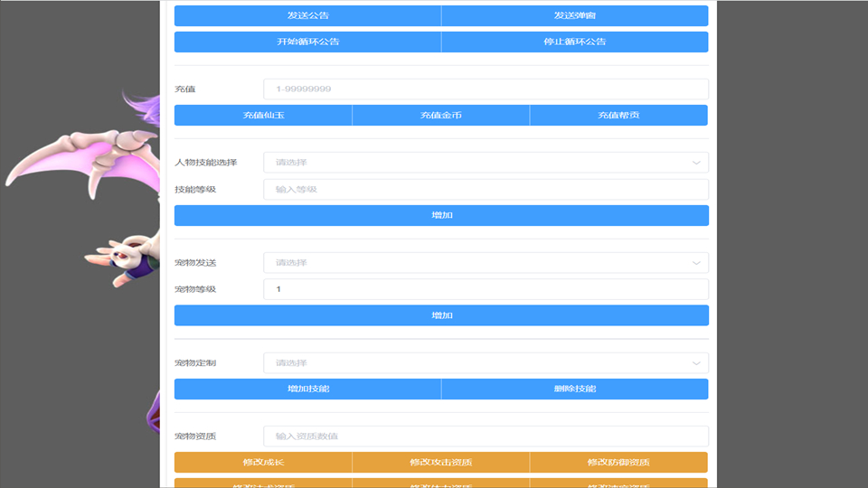Viewport: 868px width, 488px height.
Task: Focus the 宠物资质 value input
Action: 486,436
